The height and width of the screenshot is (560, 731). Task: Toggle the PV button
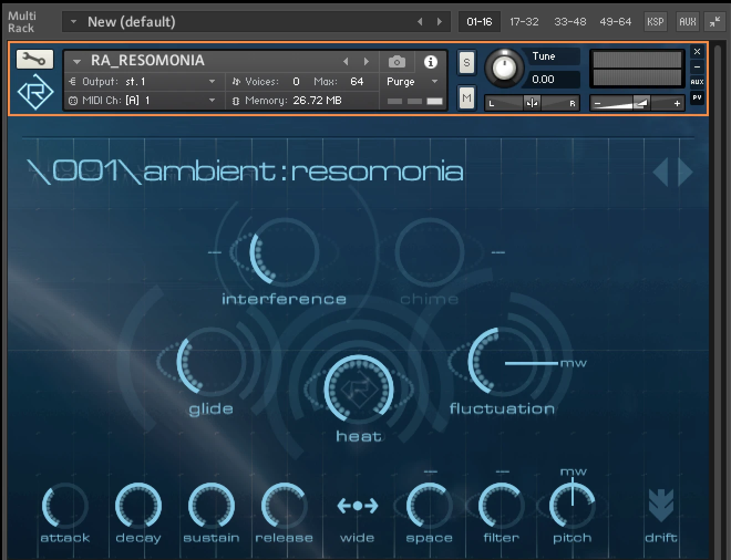[x=697, y=97]
